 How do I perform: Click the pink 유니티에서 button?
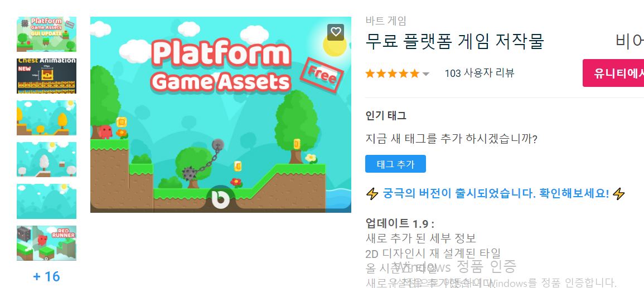(x=613, y=73)
